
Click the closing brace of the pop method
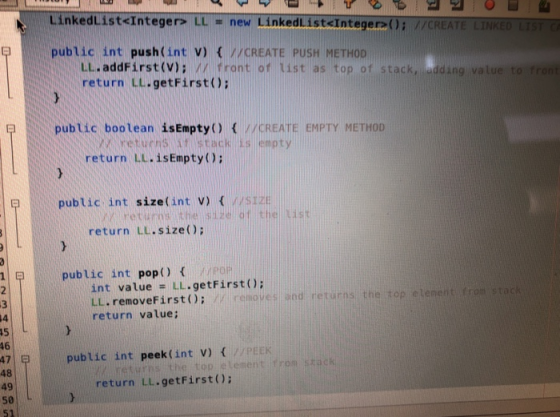click(68, 331)
